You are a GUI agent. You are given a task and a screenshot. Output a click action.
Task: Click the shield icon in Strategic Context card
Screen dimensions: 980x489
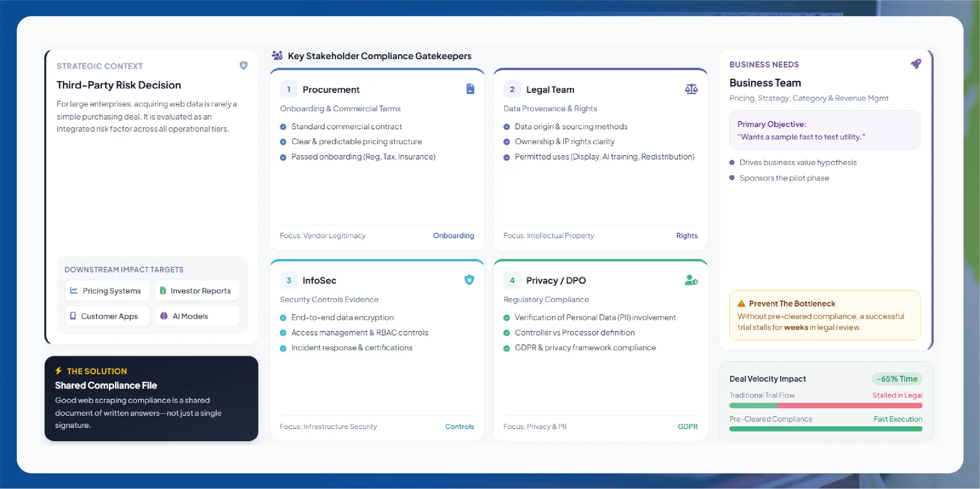point(243,65)
